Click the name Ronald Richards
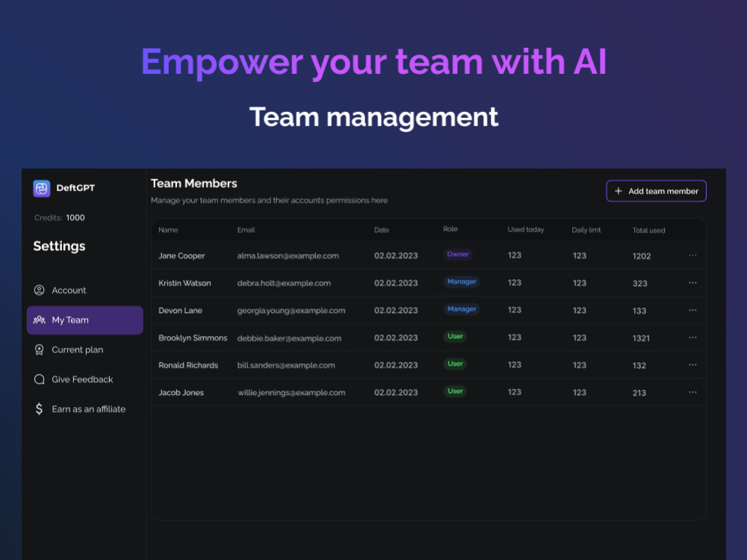Viewport: 747px width, 560px height. [x=188, y=365]
